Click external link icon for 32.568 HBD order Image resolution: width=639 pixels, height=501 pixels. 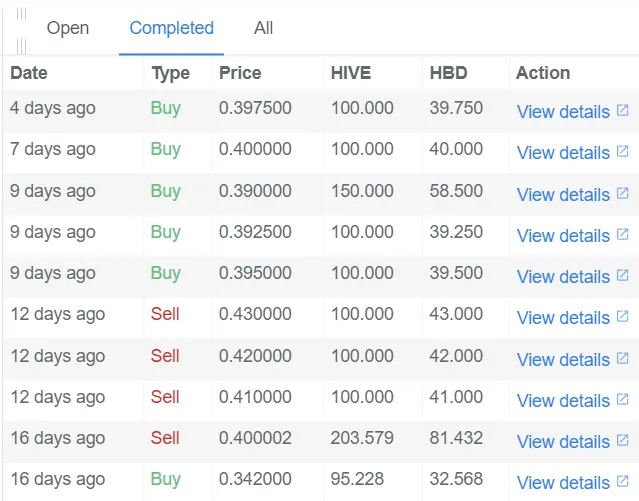[x=622, y=481]
